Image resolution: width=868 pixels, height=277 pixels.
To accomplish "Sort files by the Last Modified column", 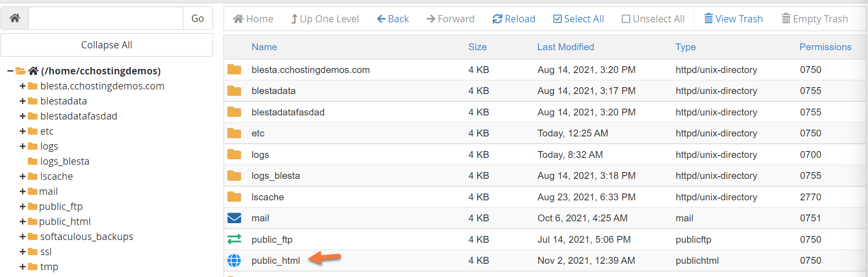I will 565,47.
